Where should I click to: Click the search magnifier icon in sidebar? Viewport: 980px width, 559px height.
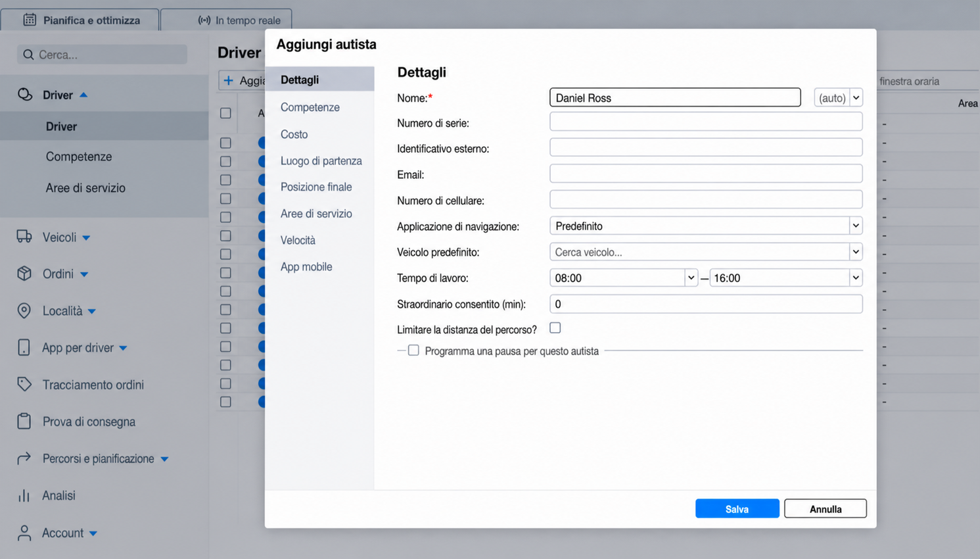click(28, 55)
